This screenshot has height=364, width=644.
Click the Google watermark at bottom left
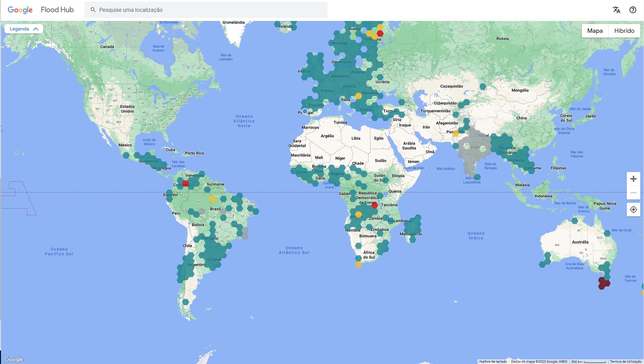14,359
